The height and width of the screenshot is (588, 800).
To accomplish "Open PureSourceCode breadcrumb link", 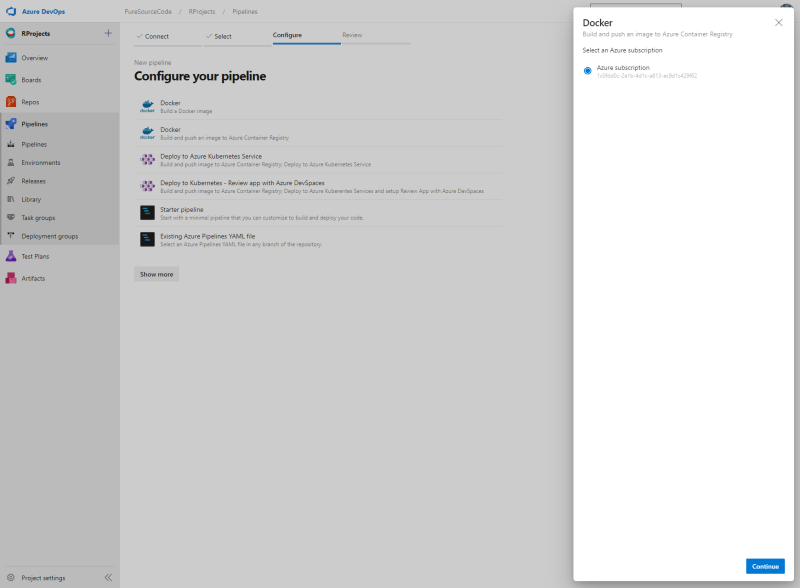I will coord(148,11).
